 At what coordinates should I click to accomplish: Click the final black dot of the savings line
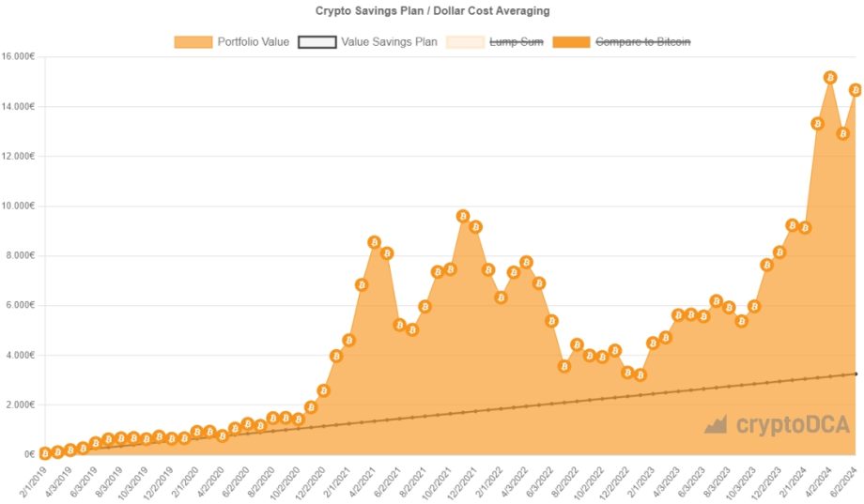coord(856,374)
